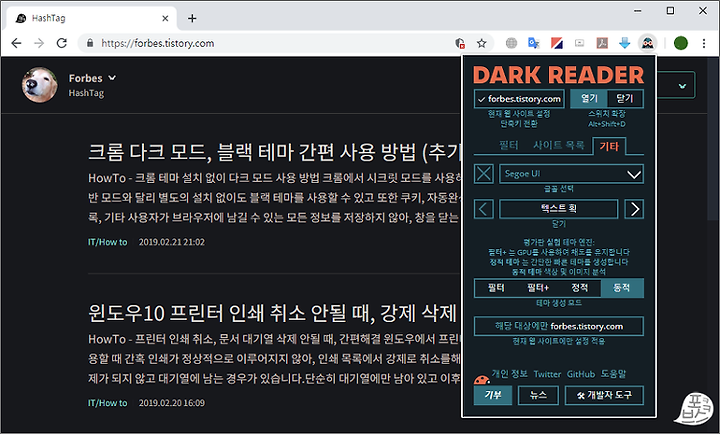This screenshot has width=720, height=434.
Task: Click the forward navigation arrow
Action: pos(39,43)
